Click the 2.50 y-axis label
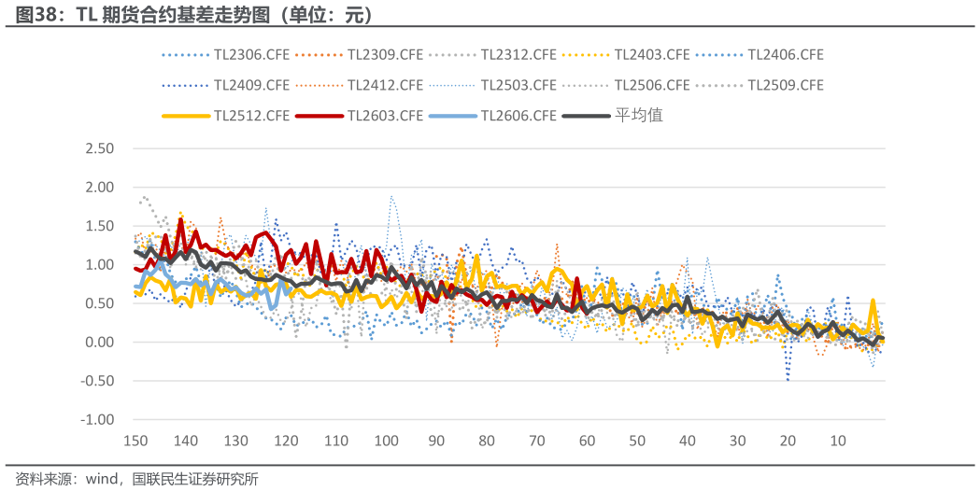This screenshot has width=980, height=491. point(99,149)
